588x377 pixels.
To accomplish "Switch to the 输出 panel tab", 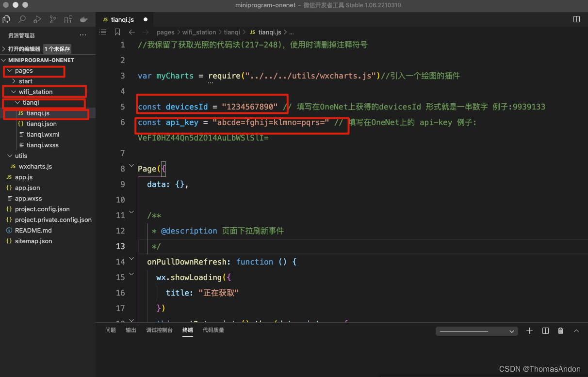I will [x=131, y=330].
